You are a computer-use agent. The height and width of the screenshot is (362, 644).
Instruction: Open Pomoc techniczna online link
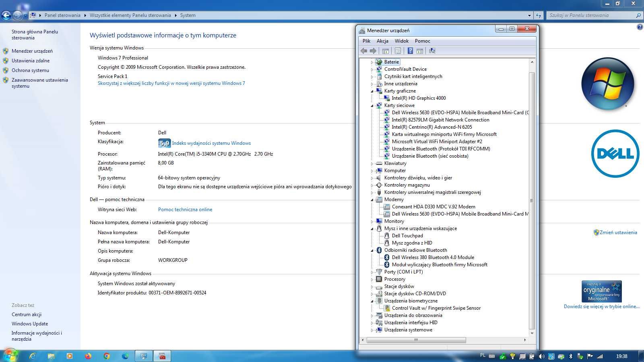pyautogui.click(x=185, y=210)
